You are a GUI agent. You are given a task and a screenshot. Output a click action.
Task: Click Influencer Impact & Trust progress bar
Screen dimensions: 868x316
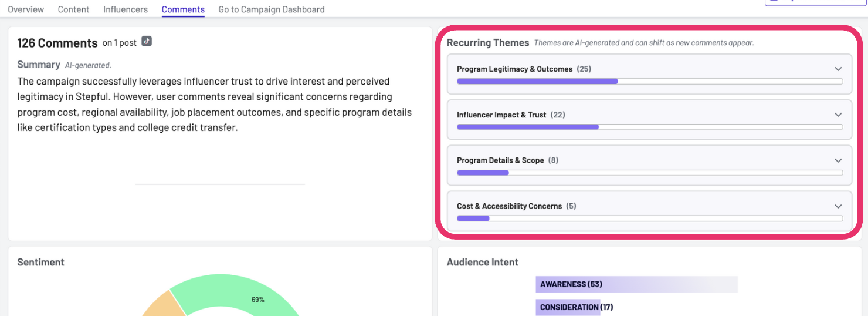(650, 127)
